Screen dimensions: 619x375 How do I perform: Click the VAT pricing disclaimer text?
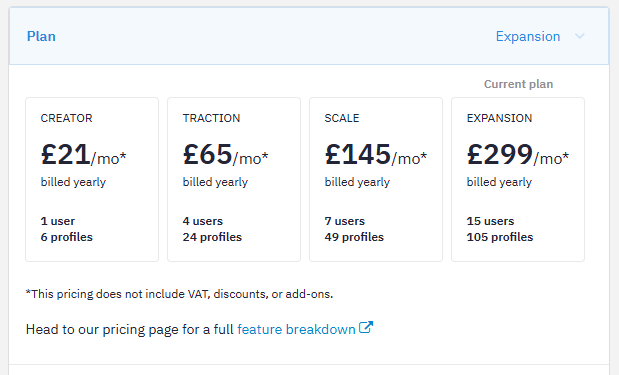point(179,294)
